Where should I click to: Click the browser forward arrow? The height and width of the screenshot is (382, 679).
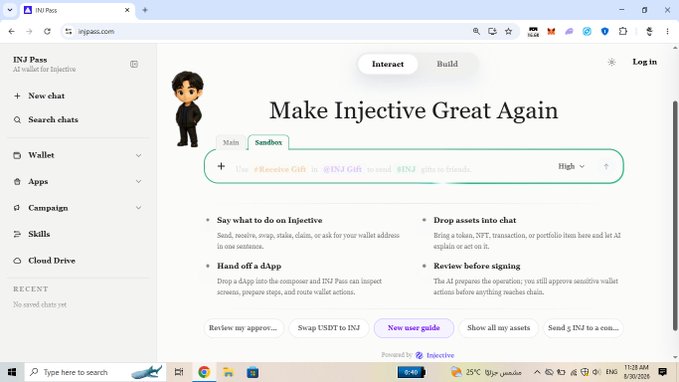click(29, 32)
